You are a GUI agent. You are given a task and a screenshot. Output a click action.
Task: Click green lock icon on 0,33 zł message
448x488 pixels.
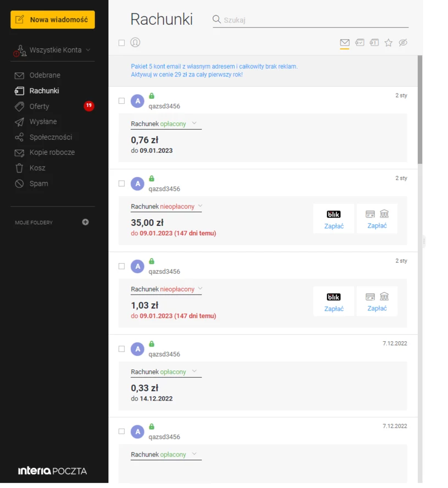pos(152,344)
